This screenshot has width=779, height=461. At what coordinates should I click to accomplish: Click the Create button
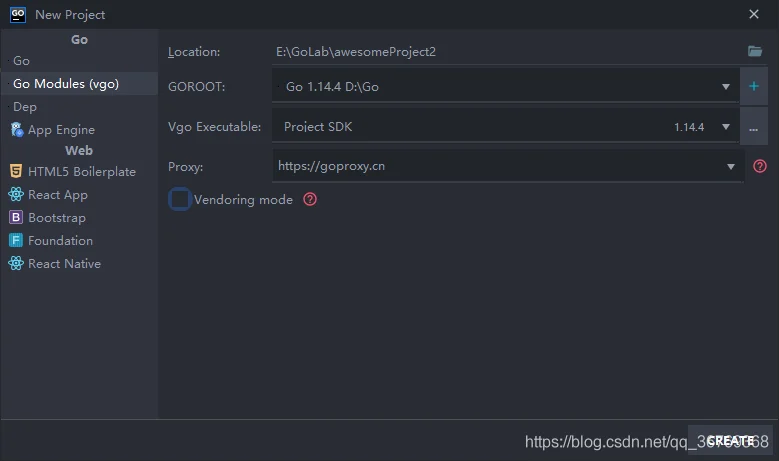click(x=730, y=440)
